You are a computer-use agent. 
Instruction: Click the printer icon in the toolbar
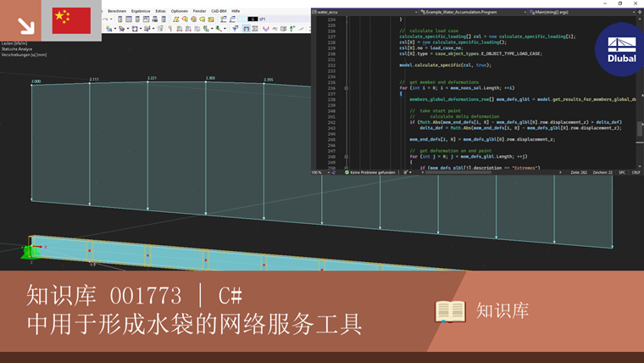coord(155,20)
